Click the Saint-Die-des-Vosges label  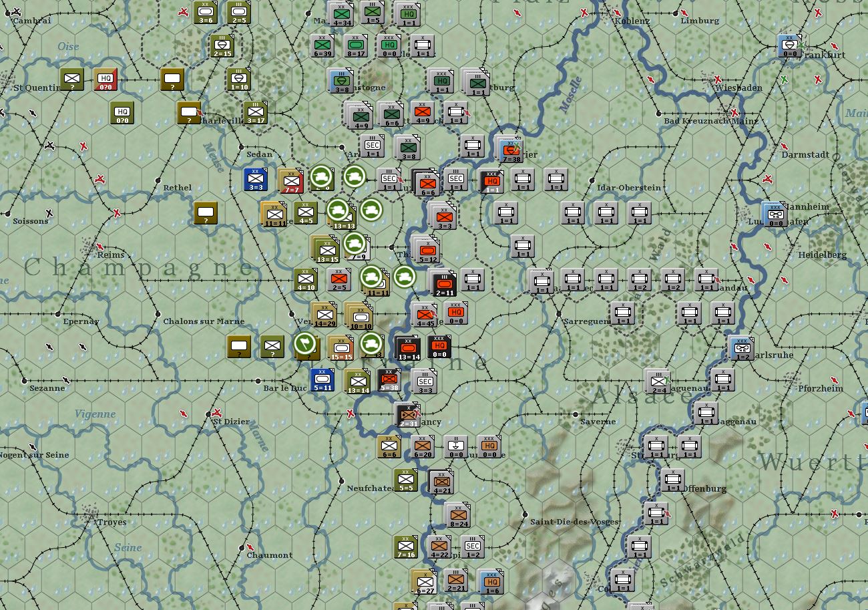pos(575,522)
